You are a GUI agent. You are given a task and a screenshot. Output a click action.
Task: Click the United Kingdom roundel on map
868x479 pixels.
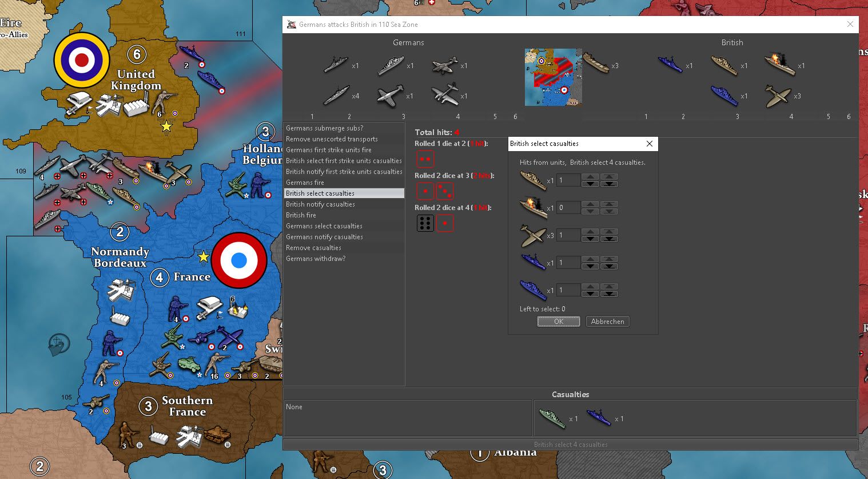pos(82,60)
